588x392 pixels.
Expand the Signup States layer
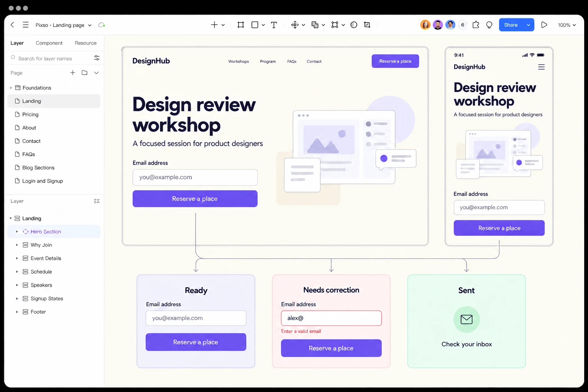tap(17, 299)
